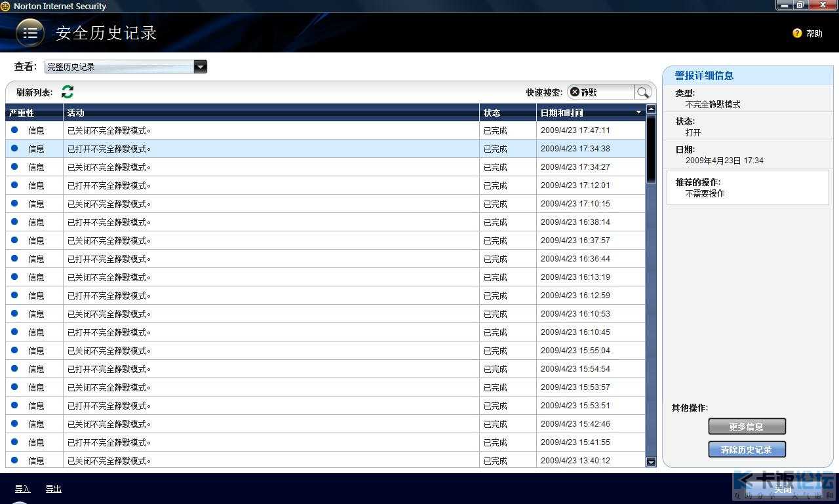
Task: Click the Norton logo in the title bar
Action: [5, 6]
